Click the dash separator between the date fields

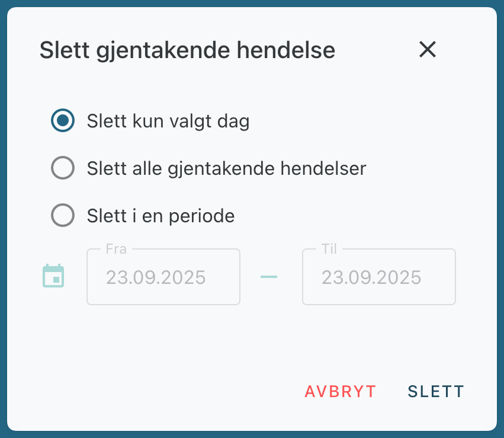point(269,277)
